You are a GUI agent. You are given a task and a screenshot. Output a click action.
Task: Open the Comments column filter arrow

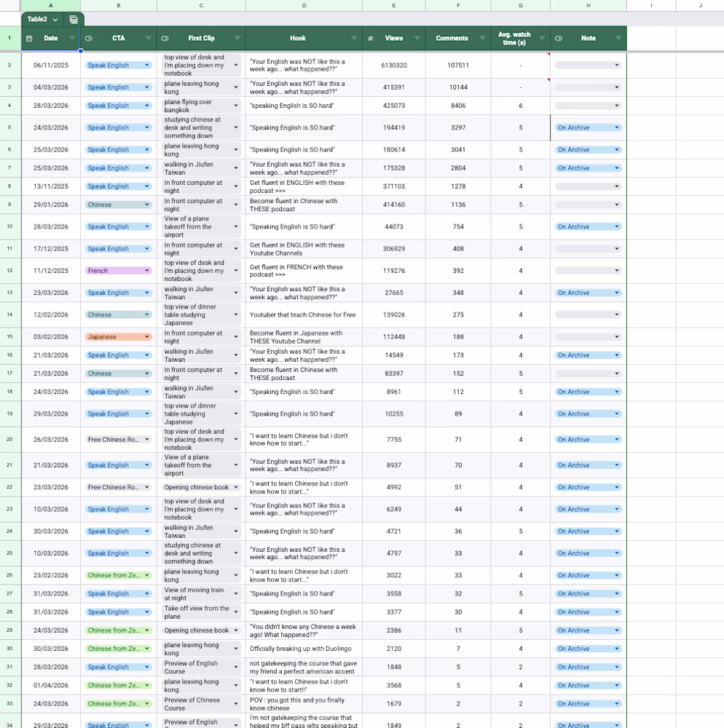click(482, 38)
